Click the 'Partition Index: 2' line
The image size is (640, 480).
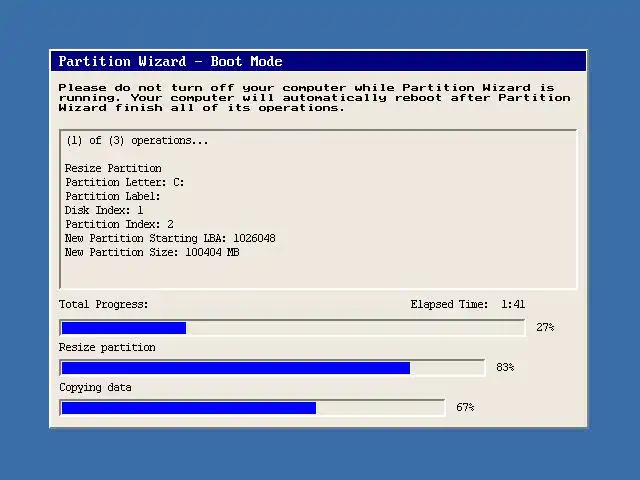pos(119,224)
